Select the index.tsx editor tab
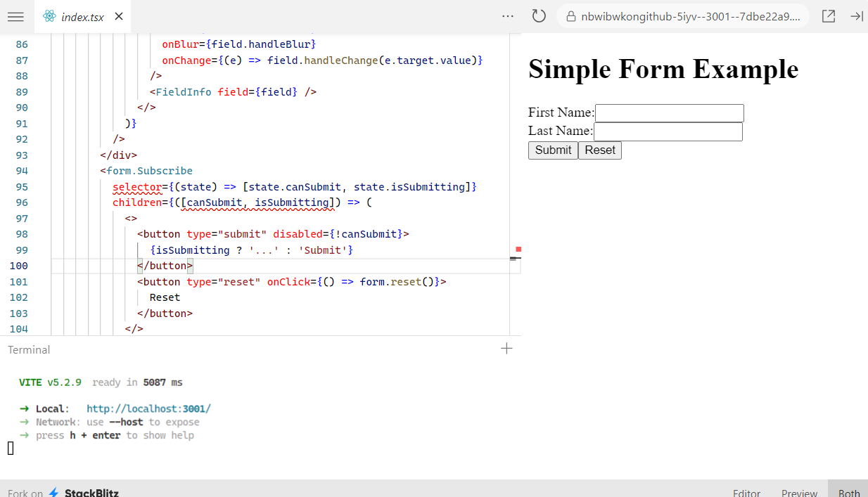The width and height of the screenshot is (868, 497). point(82,16)
